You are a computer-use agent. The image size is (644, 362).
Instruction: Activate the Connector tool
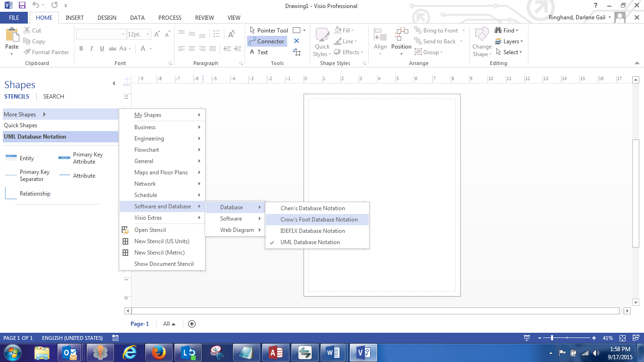pos(267,41)
